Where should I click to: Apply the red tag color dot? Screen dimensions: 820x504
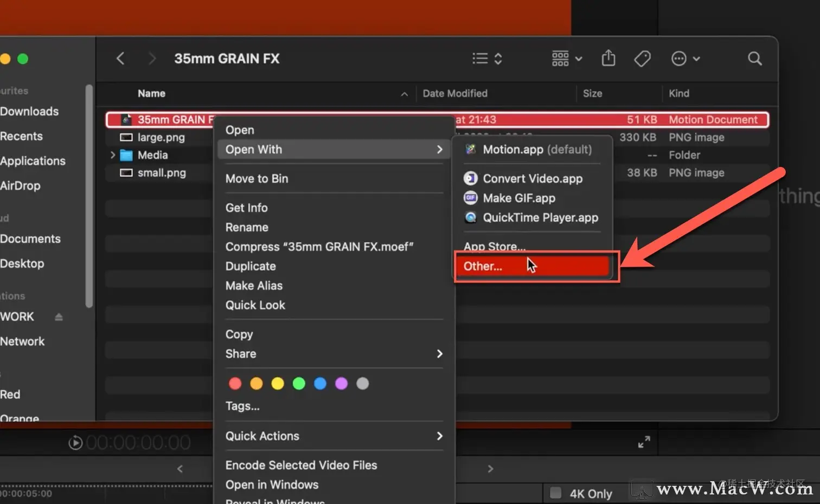pyautogui.click(x=235, y=384)
